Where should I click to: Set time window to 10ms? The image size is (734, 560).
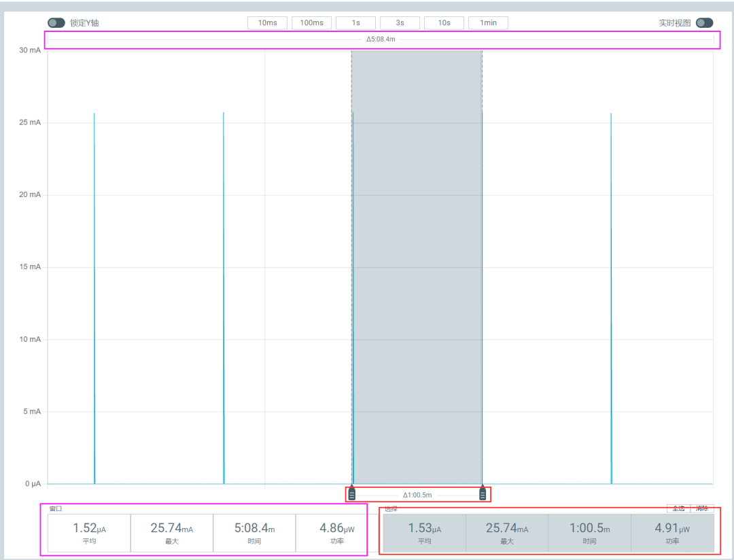click(267, 23)
